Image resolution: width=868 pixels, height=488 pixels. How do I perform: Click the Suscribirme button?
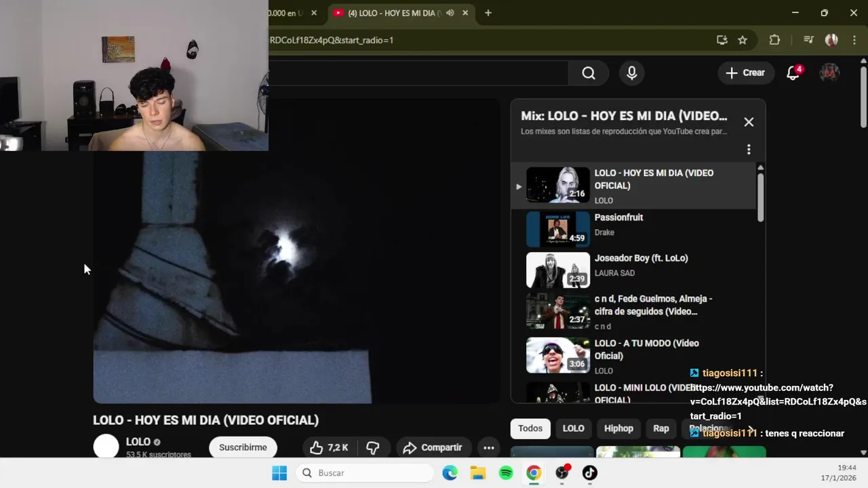[243, 447]
